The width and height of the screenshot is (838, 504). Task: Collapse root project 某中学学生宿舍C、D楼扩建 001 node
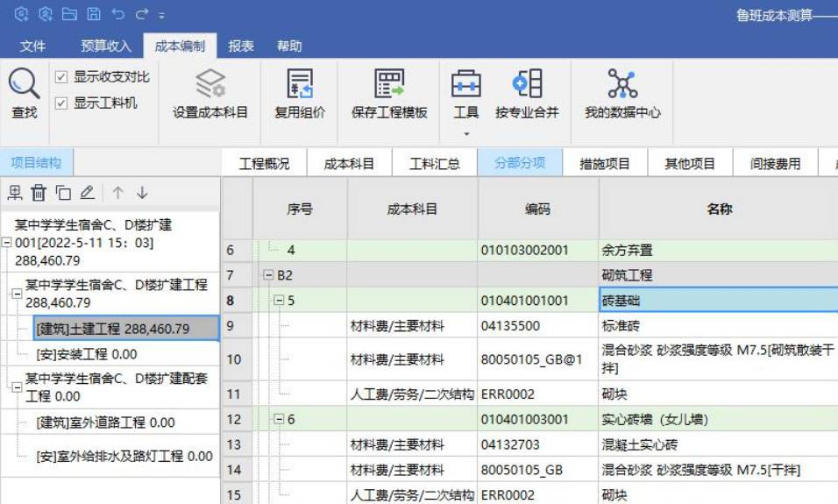[6, 242]
